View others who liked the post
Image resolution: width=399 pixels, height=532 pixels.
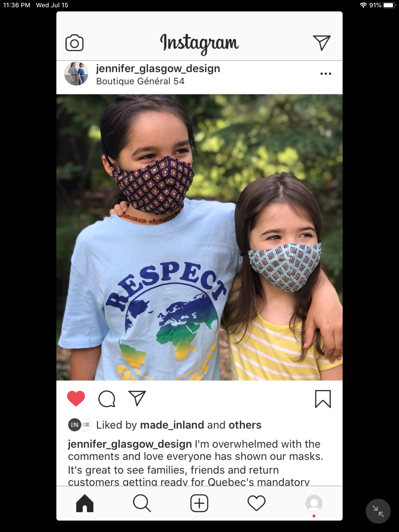tap(245, 425)
